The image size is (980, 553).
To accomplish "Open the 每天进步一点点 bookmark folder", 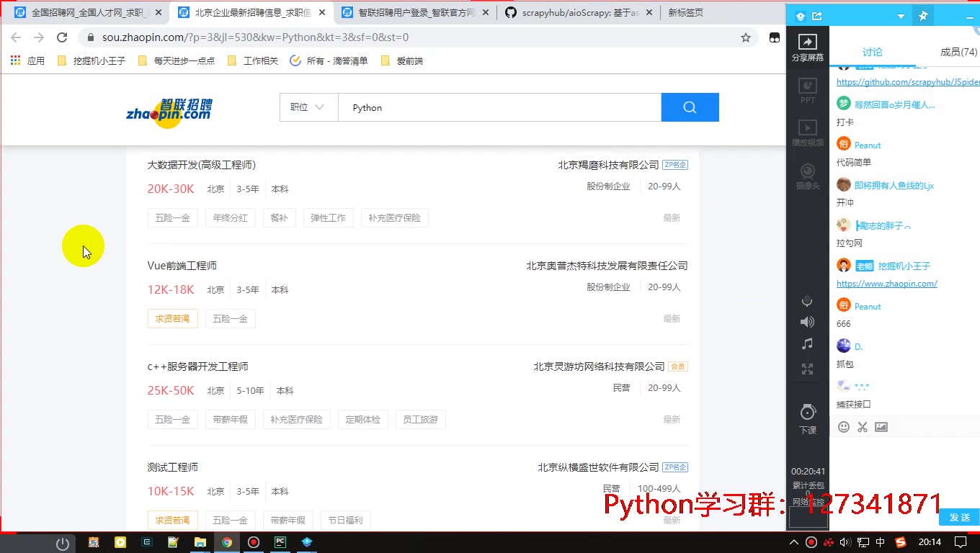I will (x=177, y=60).
